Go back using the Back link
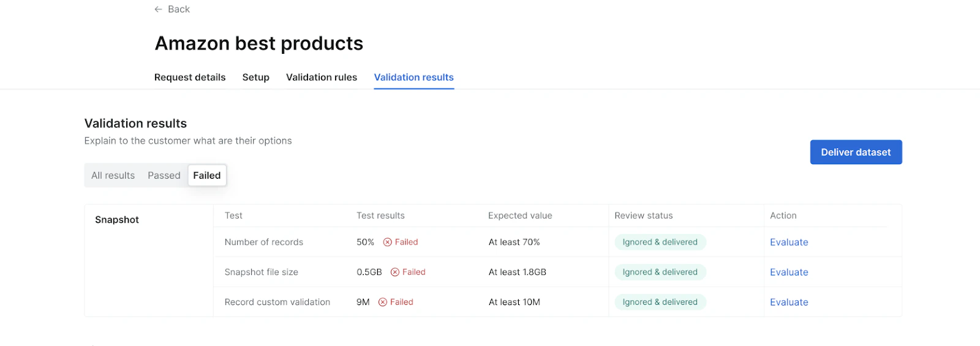 coord(172,9)
